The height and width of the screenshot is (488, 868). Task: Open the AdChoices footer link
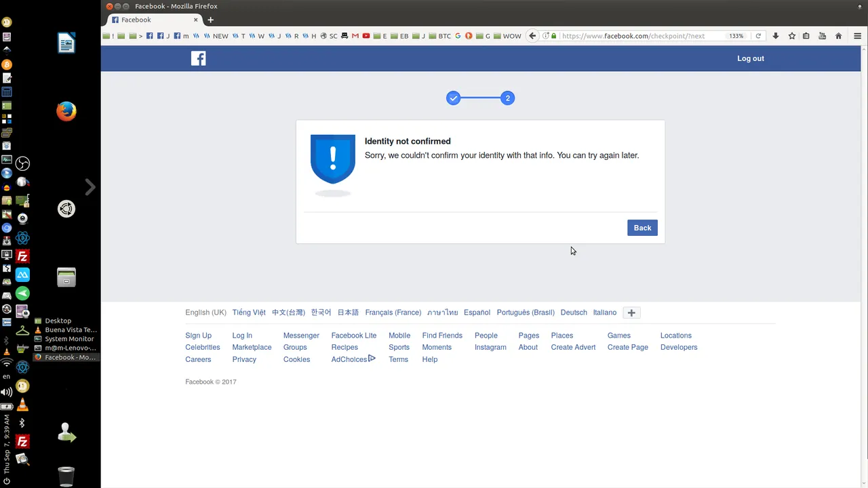coord(353,359)
